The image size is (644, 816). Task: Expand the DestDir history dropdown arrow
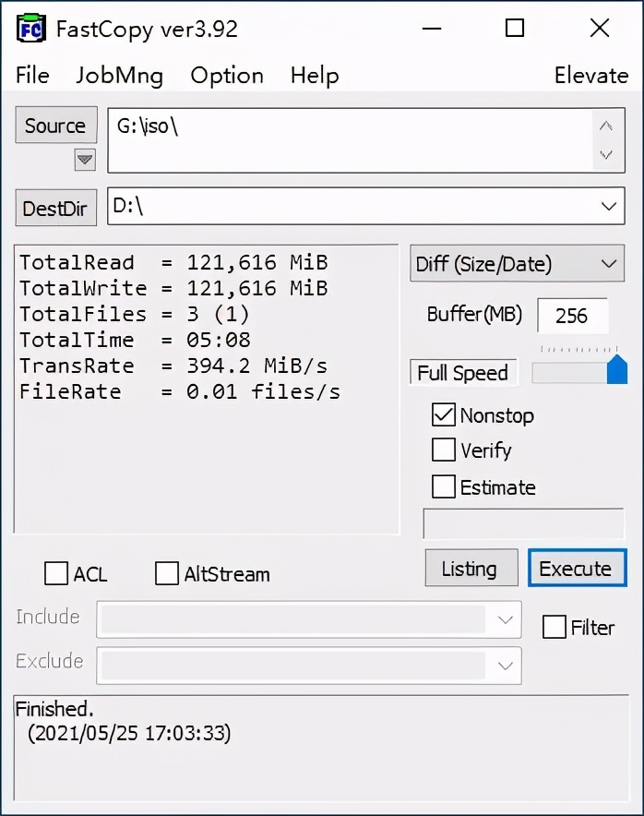[609, 206]
